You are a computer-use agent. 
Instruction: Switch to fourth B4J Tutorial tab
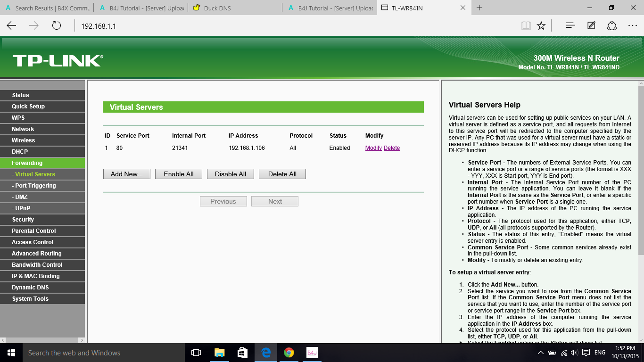coord(330,8)
